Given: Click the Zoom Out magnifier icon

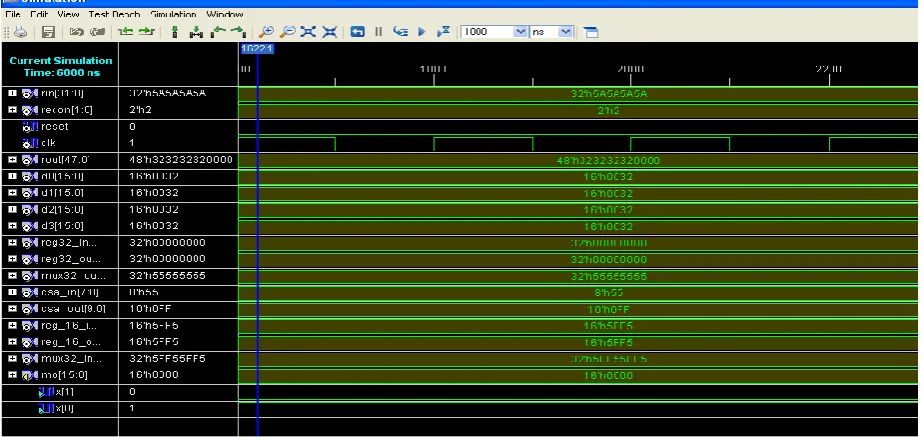Looking at the screenshot, I should click(x=287, y=32).
